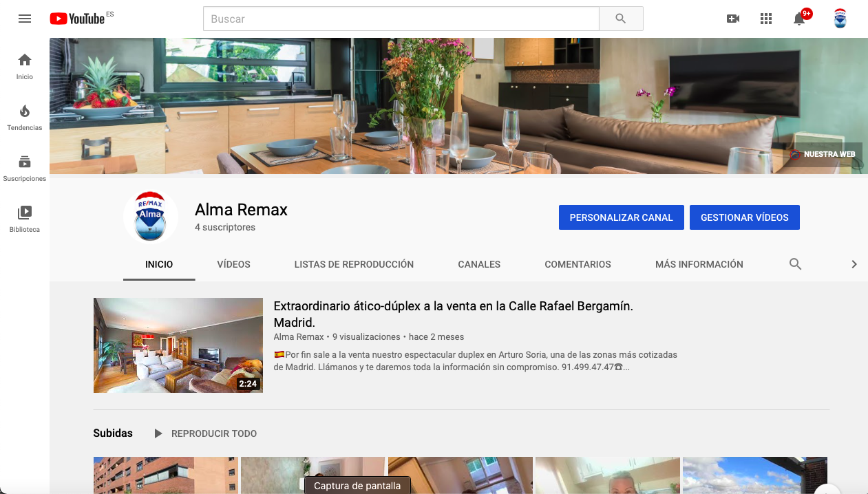The height and width of the screenshot is (494, 868).
Task: Open the hamburger guide menu
Action: click(25, 19)
